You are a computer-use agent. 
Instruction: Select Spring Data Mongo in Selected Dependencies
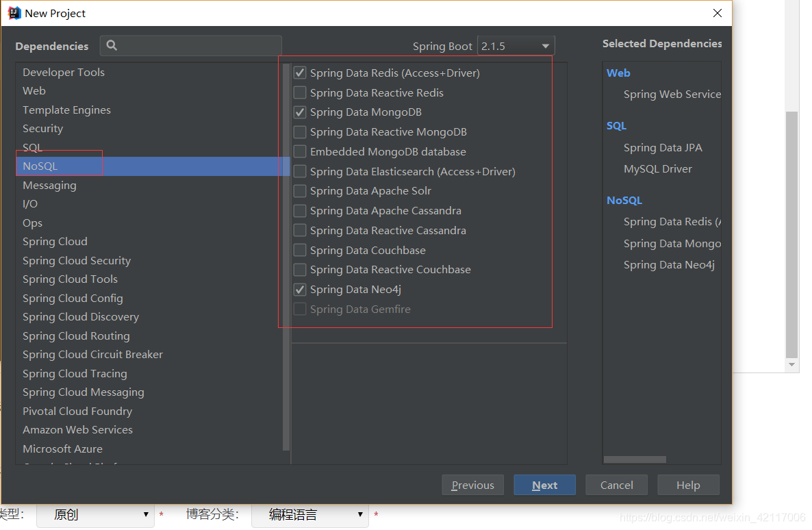tap(672, 244)
